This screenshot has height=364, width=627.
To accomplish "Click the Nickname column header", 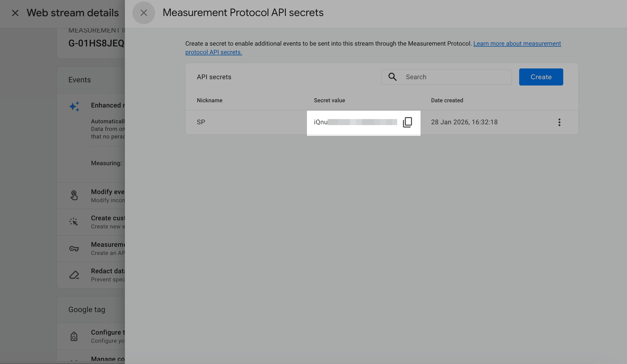I will pos(209,100).
